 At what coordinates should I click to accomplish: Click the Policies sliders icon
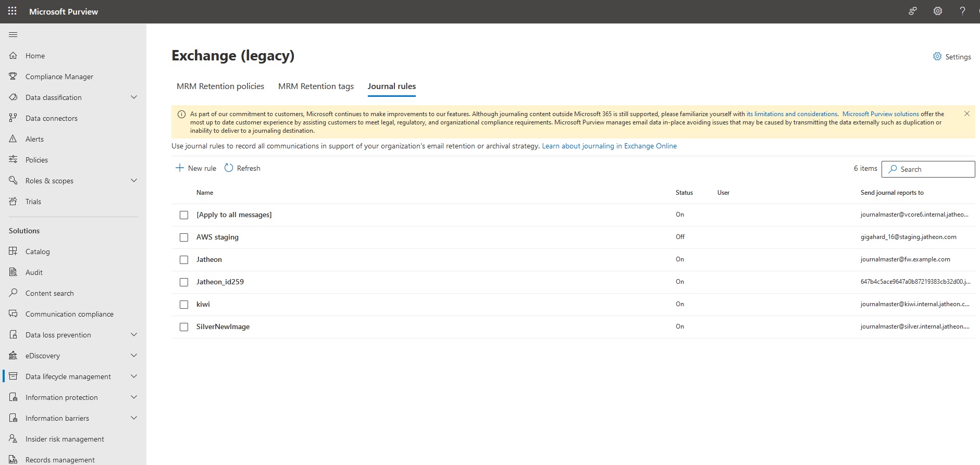coord(13,160)
